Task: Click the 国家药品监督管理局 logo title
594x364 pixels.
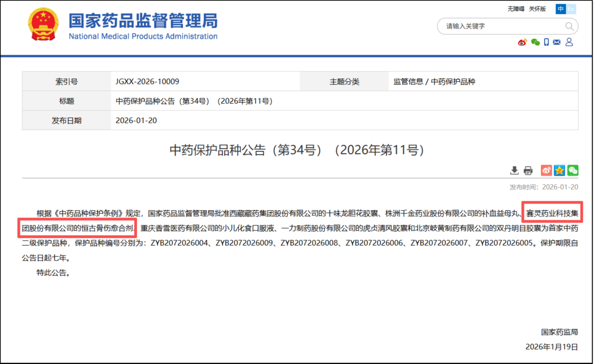Action: (x=143, y=21)
